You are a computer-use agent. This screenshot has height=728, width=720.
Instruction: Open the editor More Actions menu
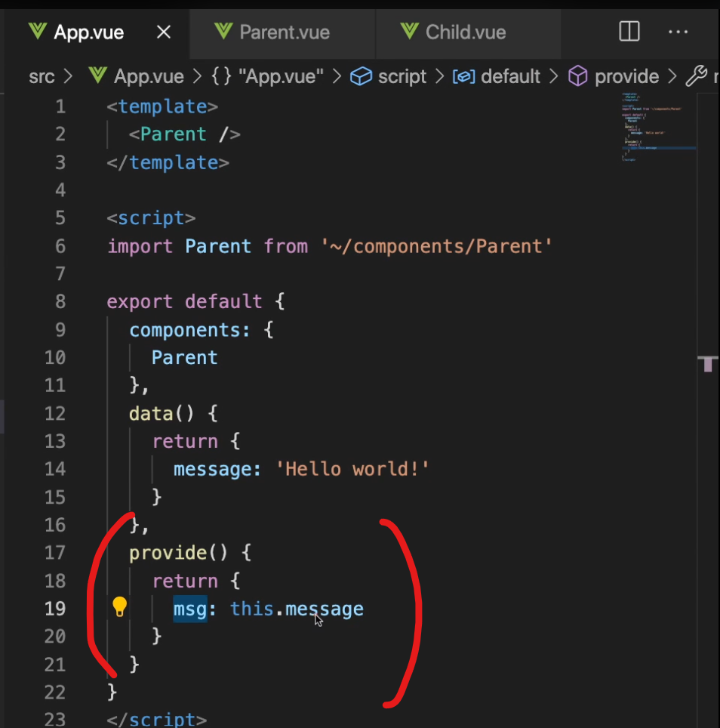tap(678, 32)
